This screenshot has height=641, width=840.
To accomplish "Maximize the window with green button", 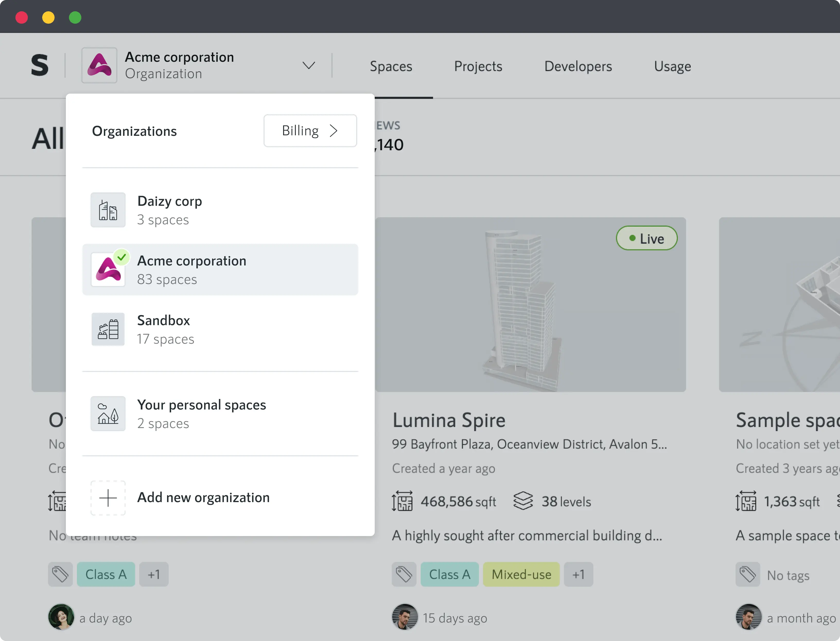I will click(x=75, y=17).
